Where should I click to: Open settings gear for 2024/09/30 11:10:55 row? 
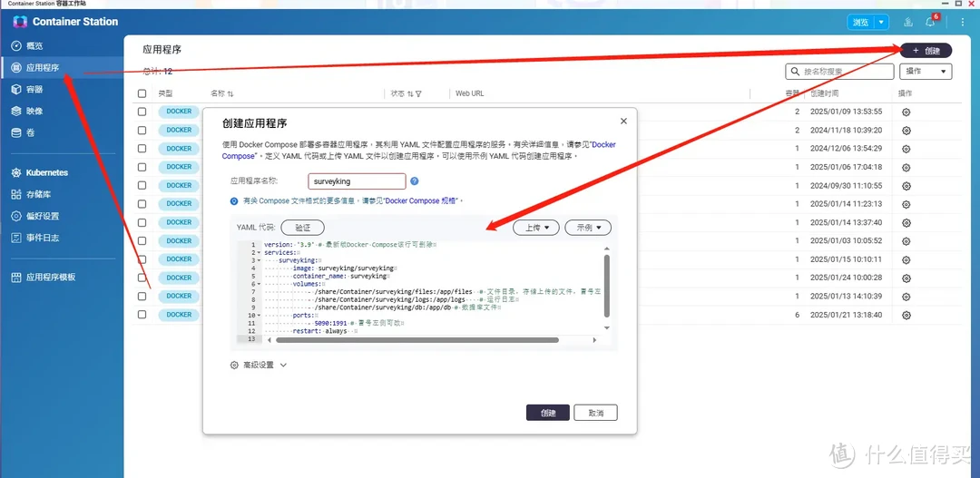click(x=906, y=186)
